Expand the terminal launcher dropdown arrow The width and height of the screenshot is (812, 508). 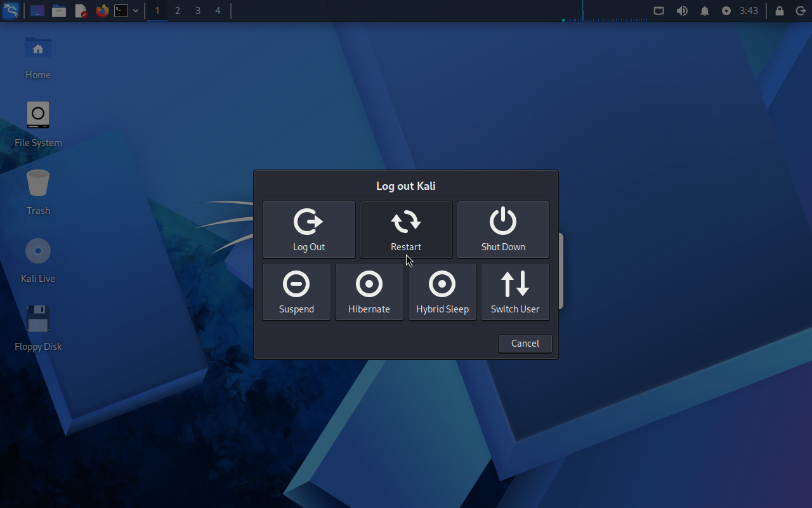[136, 11]
